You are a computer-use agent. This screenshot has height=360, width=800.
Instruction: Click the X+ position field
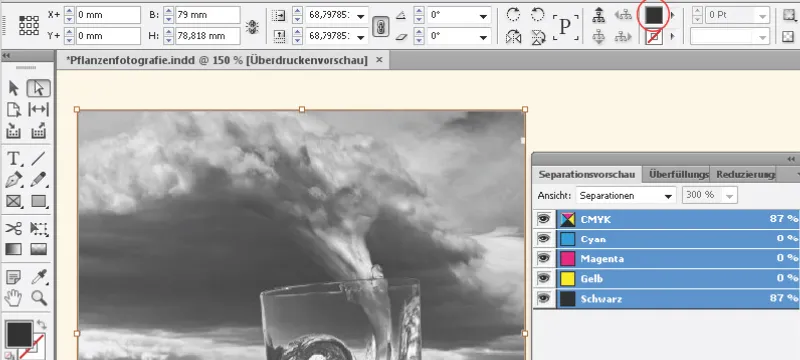tap(108, 15)
